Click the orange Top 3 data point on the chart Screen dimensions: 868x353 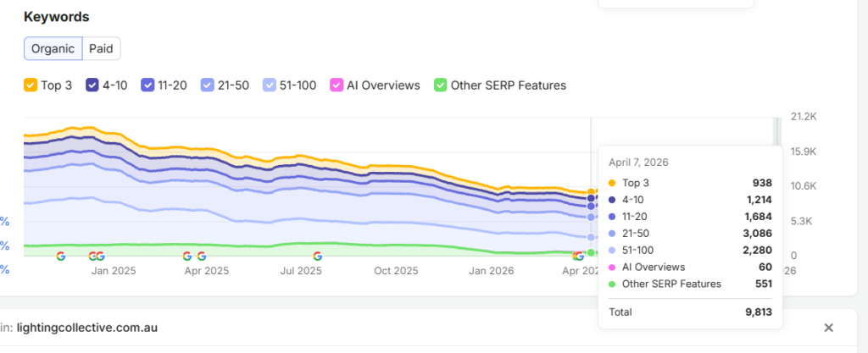(x=591, y=192)
